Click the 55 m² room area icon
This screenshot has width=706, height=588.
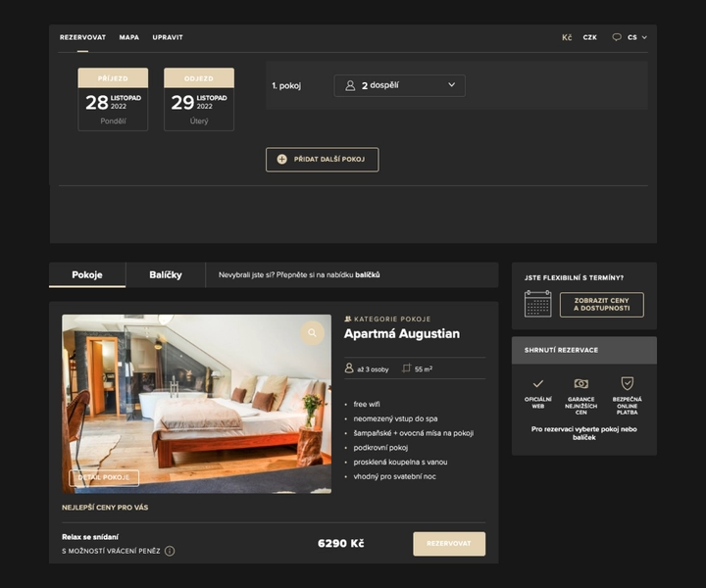(x=407, y=368)
